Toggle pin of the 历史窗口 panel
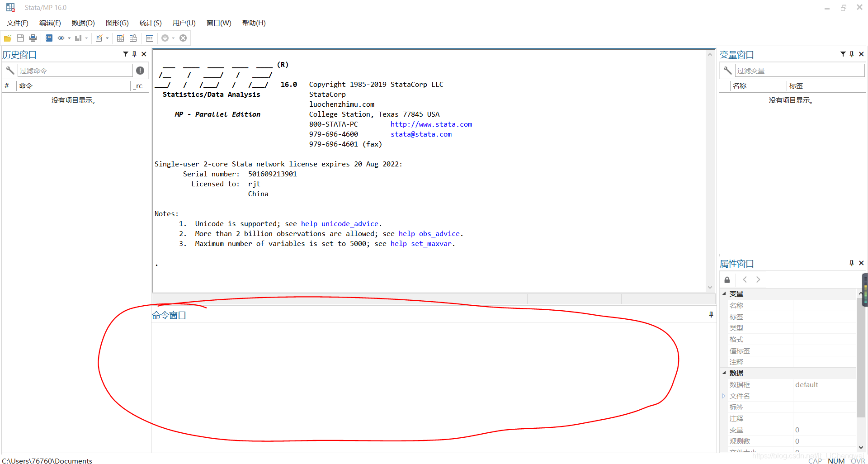 [x=134, y=54]
